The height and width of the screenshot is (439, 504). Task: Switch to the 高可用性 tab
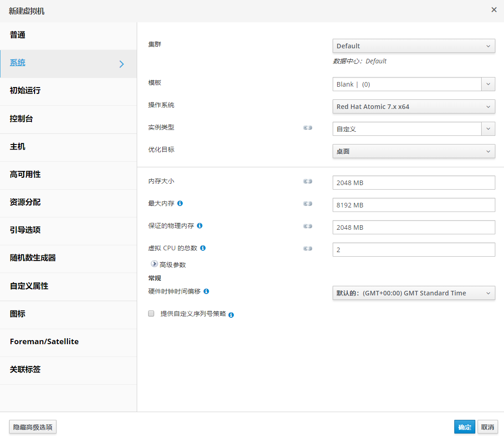[68, 175]
